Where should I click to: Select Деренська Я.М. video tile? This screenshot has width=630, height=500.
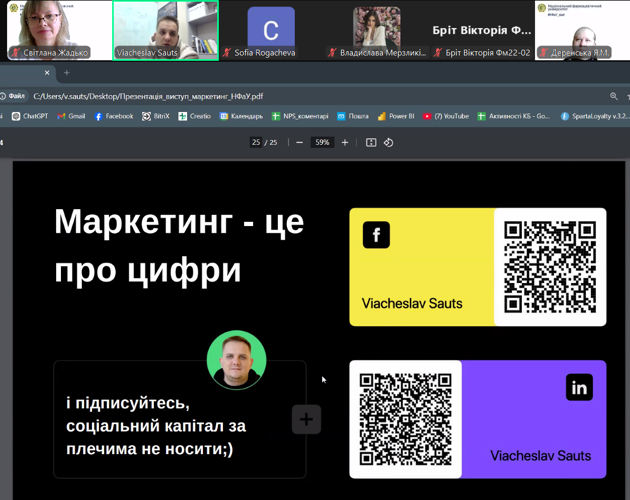582,31
